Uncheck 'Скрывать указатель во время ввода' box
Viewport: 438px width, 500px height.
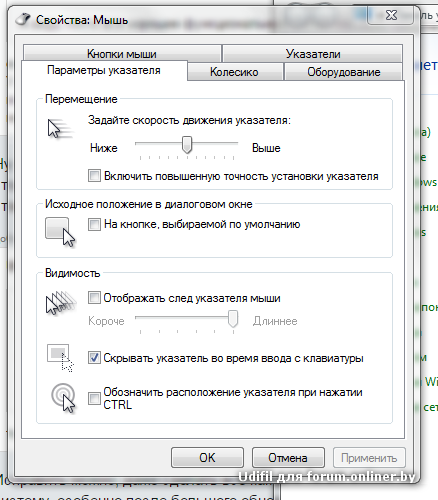click(94, 358)
